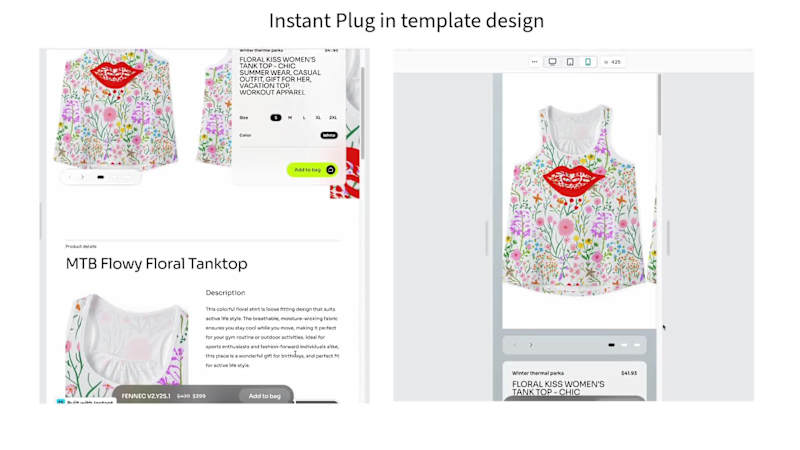The height and width of the screenshot is (450, 800).
Task: Click the shopping bag icon in Add to bag
Action: pos(331,170)
